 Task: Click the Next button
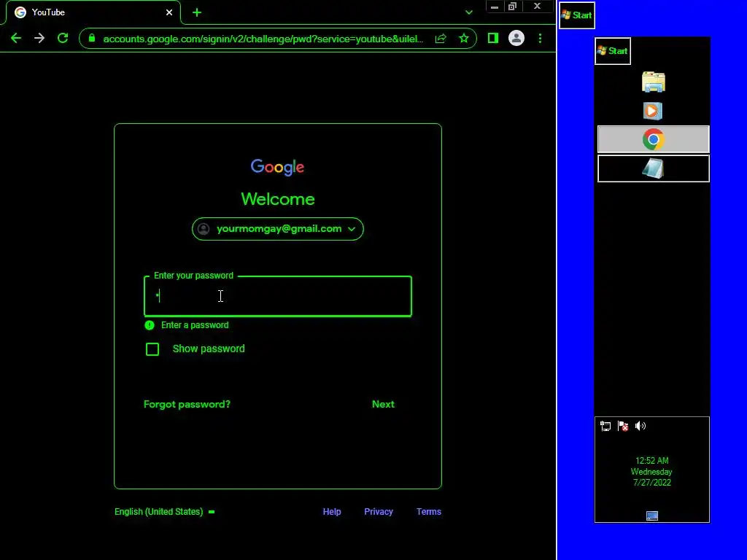[383, 404]
